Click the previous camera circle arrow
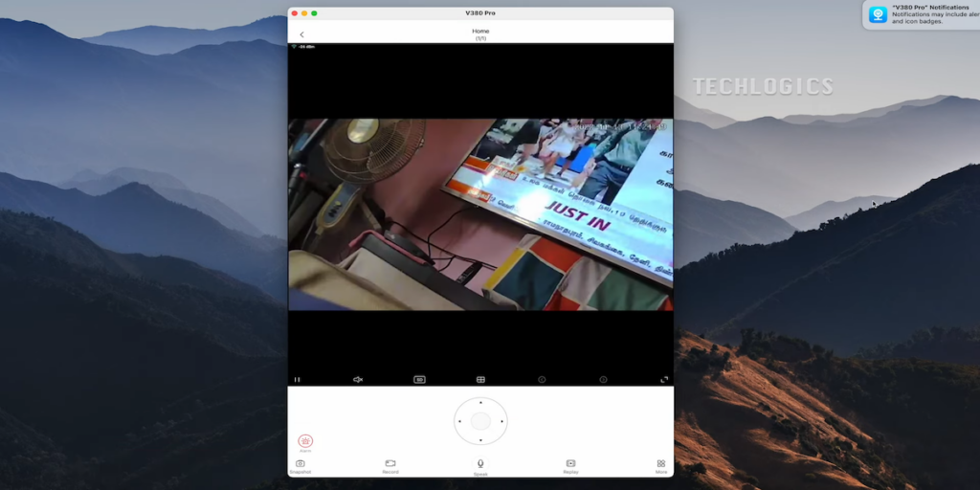This screenshot has height=490, width=980. click(x=542, y=380)
